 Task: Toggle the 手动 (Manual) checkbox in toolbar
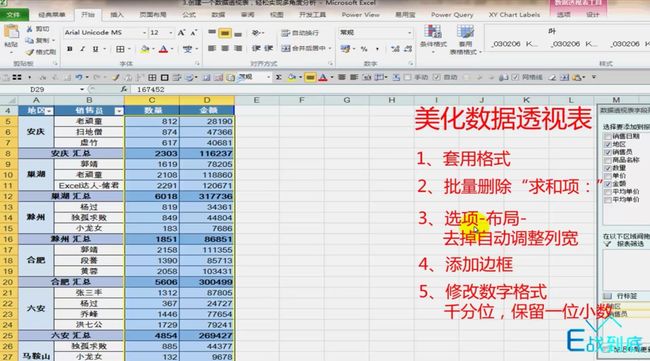click(407, 77)
